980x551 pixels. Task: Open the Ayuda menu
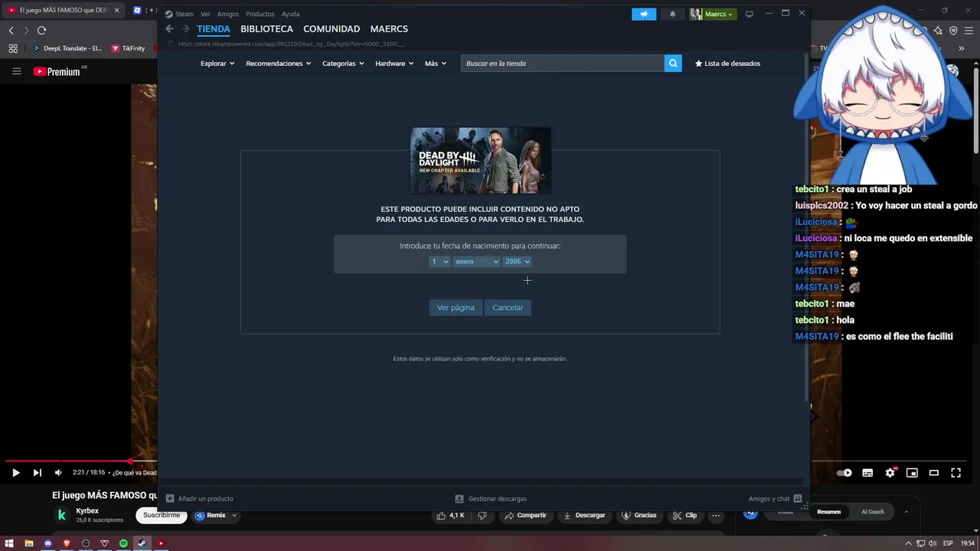(x=290, y=14)
